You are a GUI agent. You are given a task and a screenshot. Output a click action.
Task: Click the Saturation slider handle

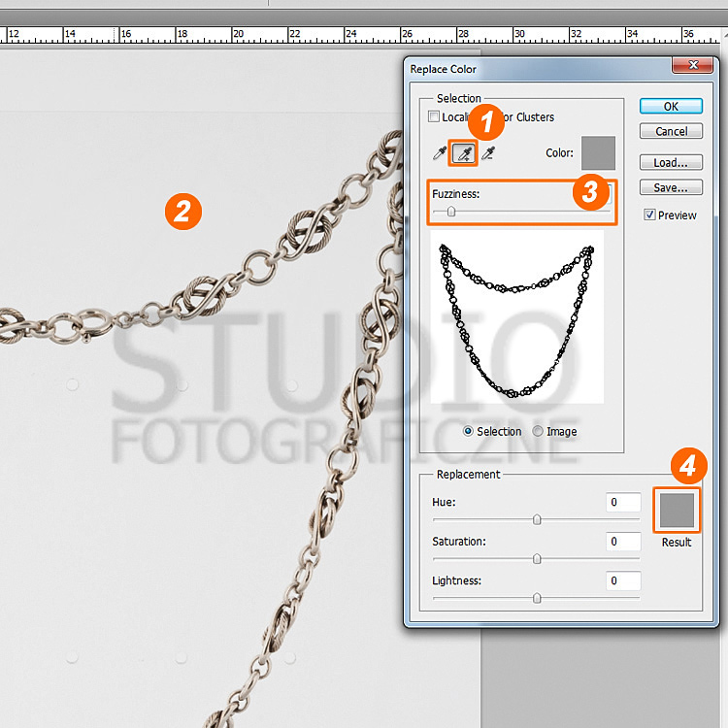tap(537, 559)
